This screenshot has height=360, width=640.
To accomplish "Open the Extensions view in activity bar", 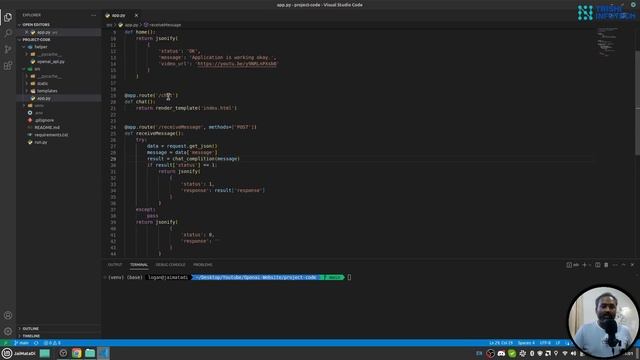I will [8, 65].
